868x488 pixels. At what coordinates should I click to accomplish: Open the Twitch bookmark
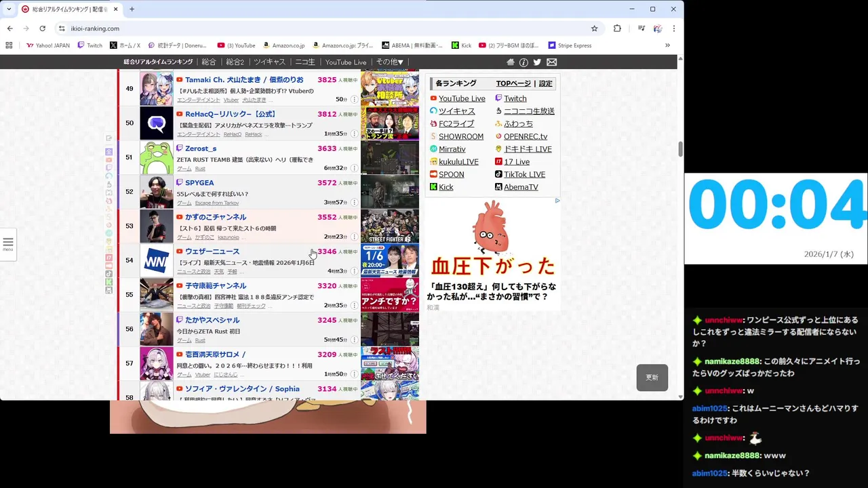click(90, 45)
